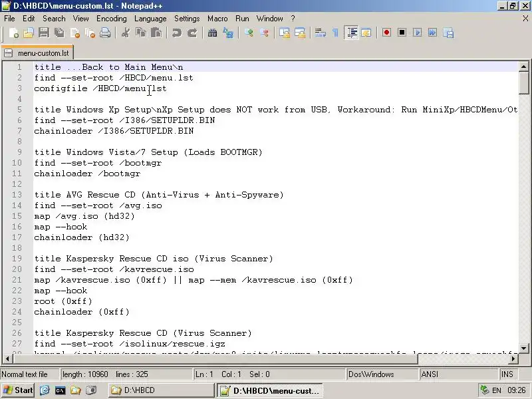Play back the recorded macro

point(418,33)
